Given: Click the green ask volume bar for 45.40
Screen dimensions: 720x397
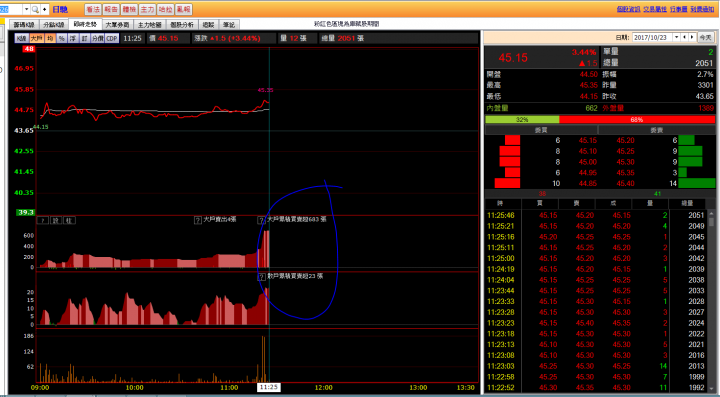Looking at the screenshot, I should [x=697, y=183].
